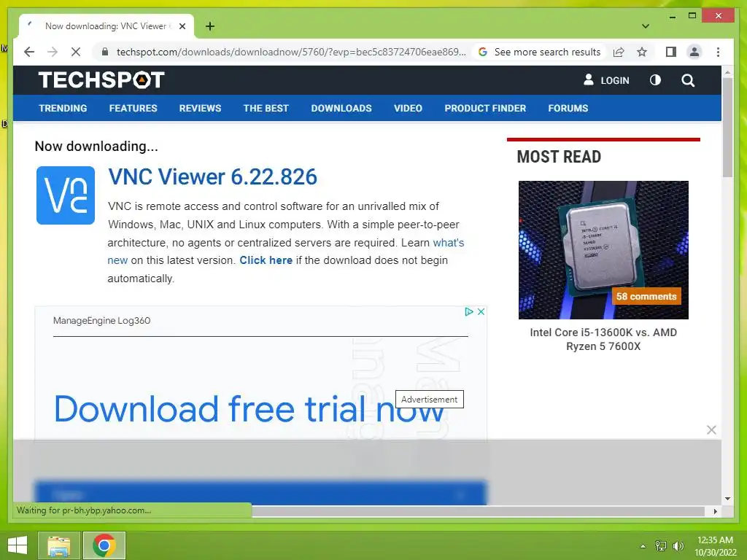This screenshot has height=560, width=747.
Task: Close the ManageEngine ad with X
Action: (x=481, y=311)
